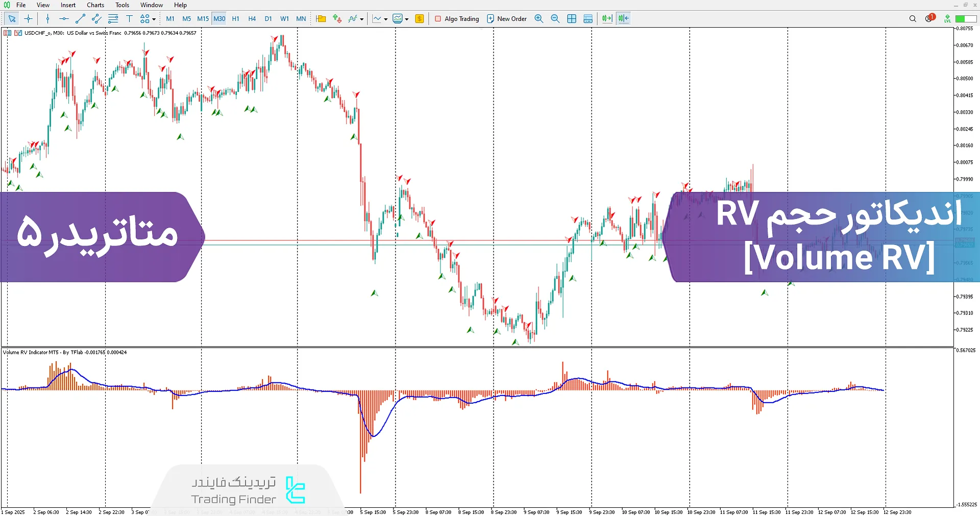Select the Crosshair tool
This screenshot has width=980, height=516.
click(29, 18)
